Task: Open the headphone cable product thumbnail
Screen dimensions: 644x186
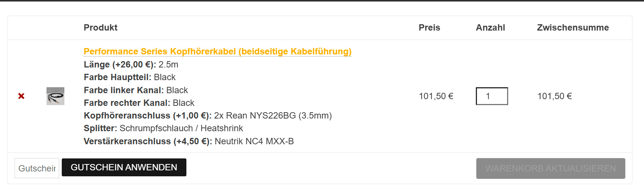Action: coord(55,96)
